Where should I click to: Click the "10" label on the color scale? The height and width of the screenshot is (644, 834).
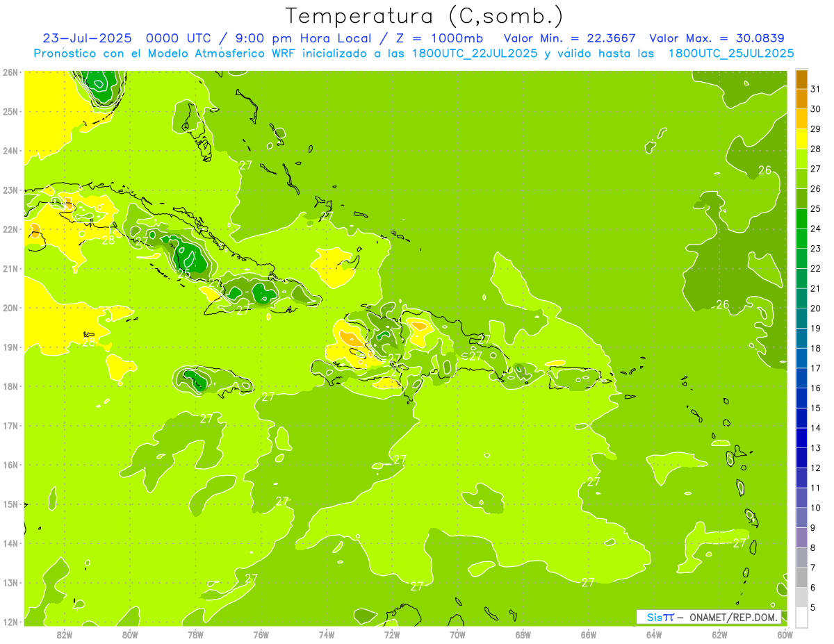tap(815, 508)
